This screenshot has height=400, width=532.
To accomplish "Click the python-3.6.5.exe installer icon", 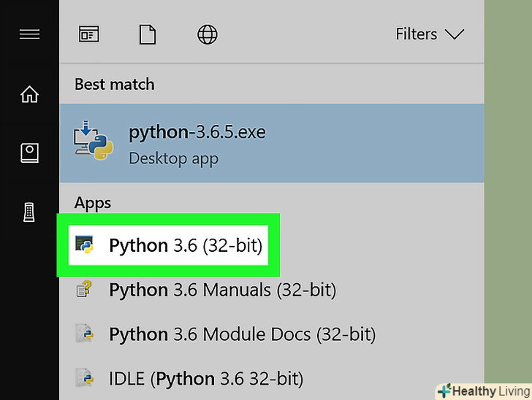I will 94,142.
